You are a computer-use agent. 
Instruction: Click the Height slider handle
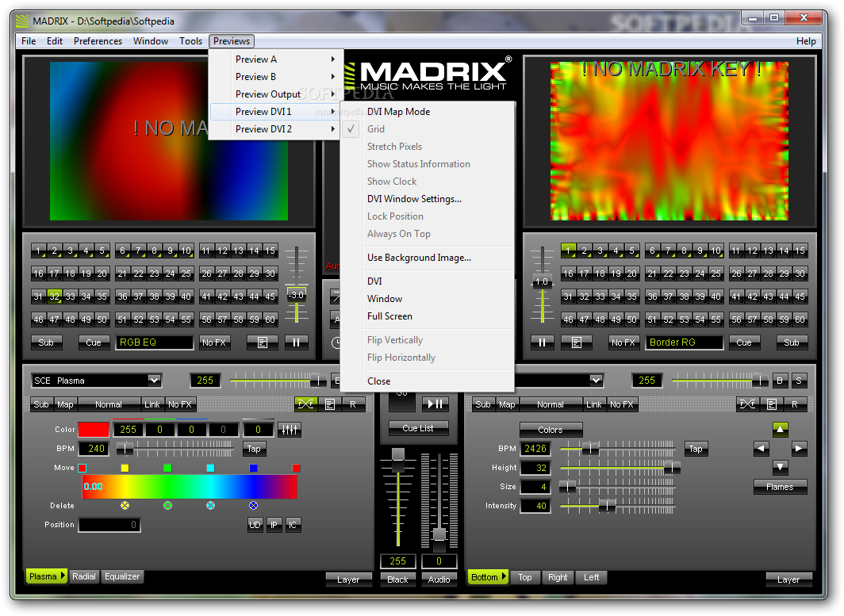click(671, 468)
